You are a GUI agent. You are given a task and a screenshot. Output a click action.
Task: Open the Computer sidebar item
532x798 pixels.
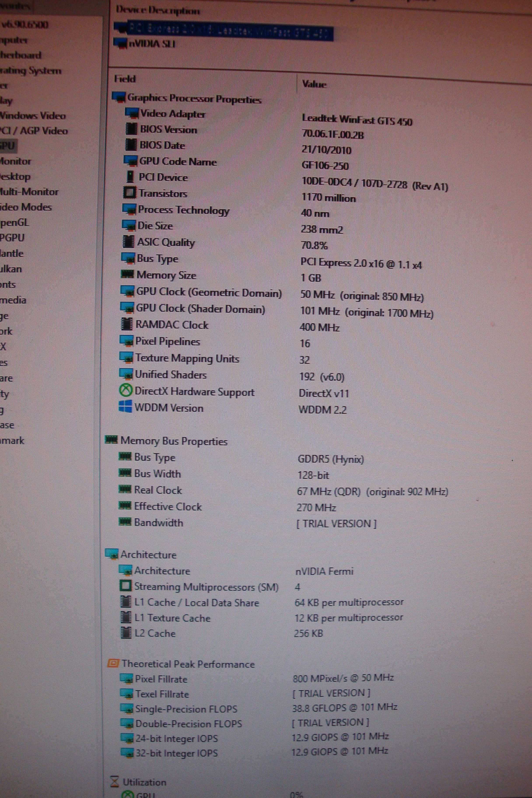click(14, 40)
